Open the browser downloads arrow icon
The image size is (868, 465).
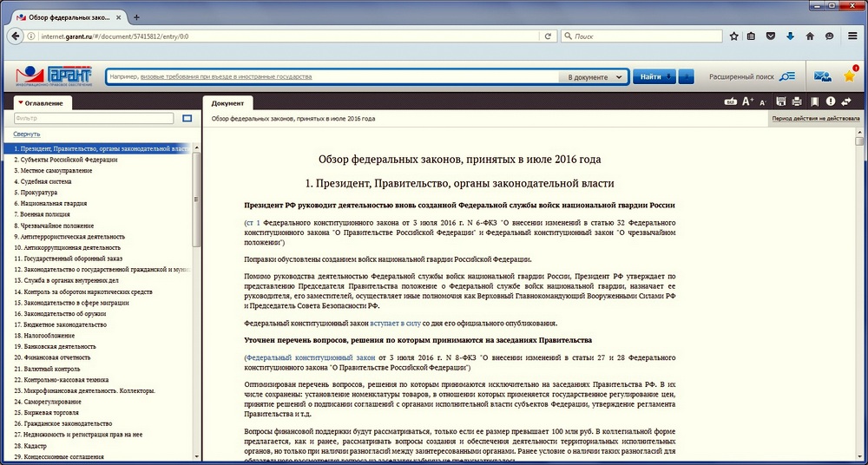790,36
